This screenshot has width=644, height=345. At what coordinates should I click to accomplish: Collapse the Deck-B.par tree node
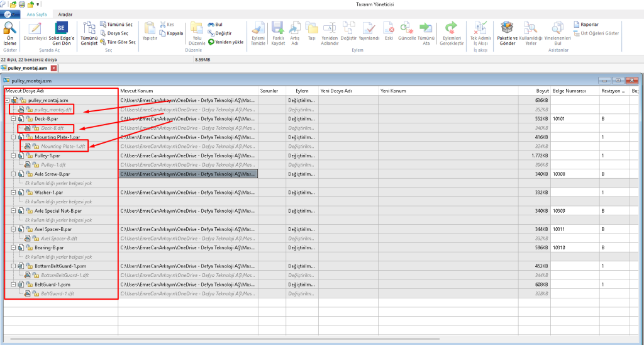coord(13,118)
